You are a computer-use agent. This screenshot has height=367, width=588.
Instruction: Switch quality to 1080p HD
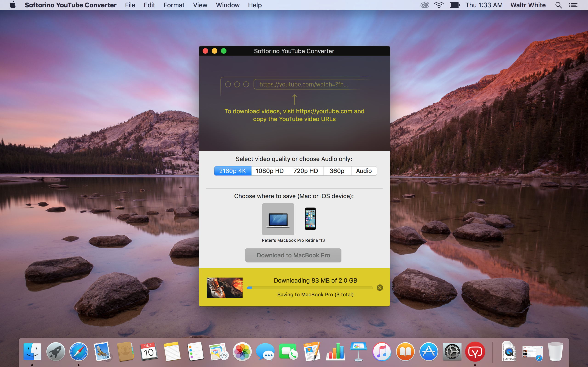[270, 171]
